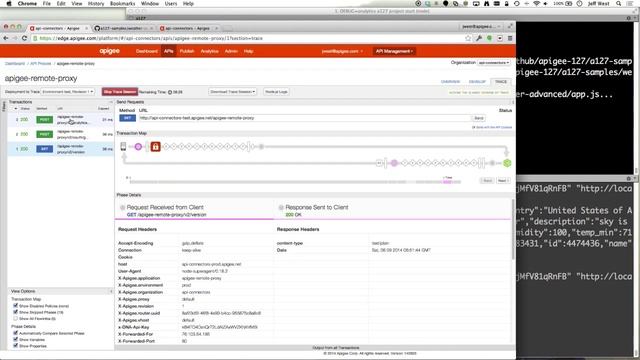Click the red lock security policy icon
This screenshot has height=360, width=640.
(x=155, y=147)
